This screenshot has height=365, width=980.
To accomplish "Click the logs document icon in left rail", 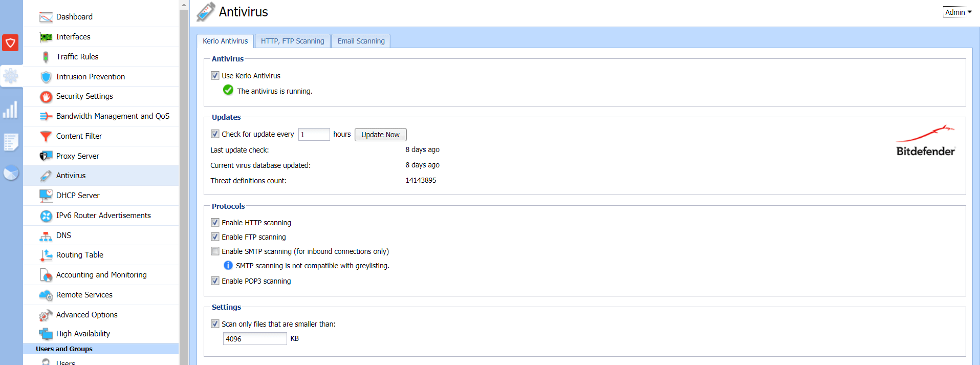I will 11,142.
